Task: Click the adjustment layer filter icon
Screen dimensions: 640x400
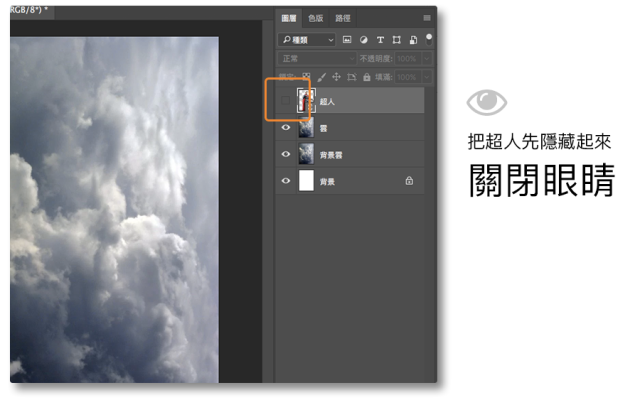Action: (364, 39)
